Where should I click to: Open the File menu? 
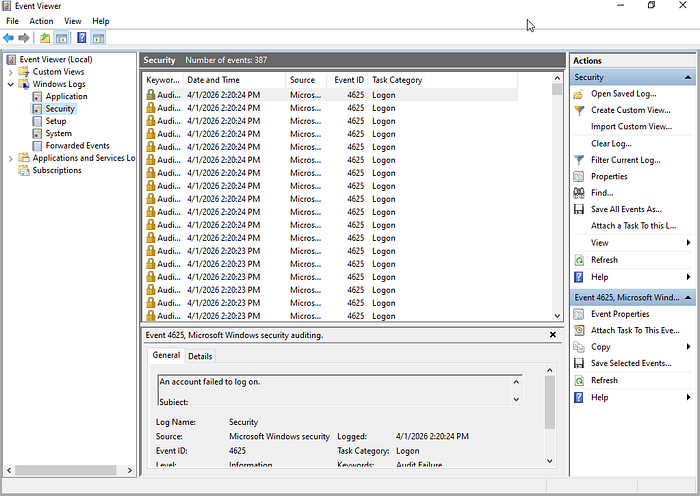click(12, 21)
